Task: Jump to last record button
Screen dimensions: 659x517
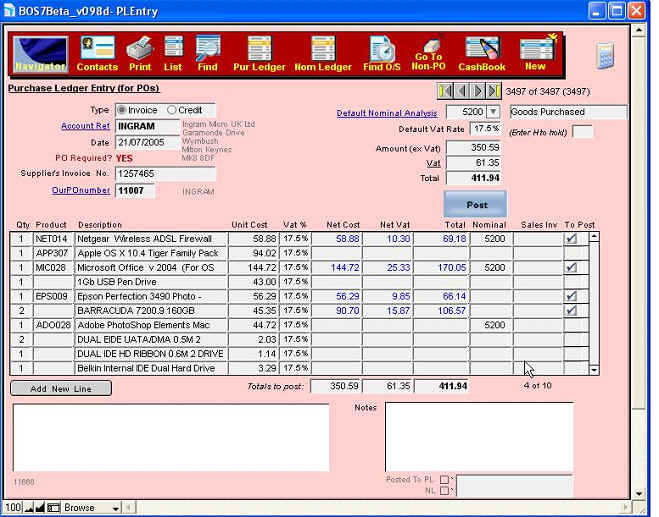Action: tap(493, 91)
